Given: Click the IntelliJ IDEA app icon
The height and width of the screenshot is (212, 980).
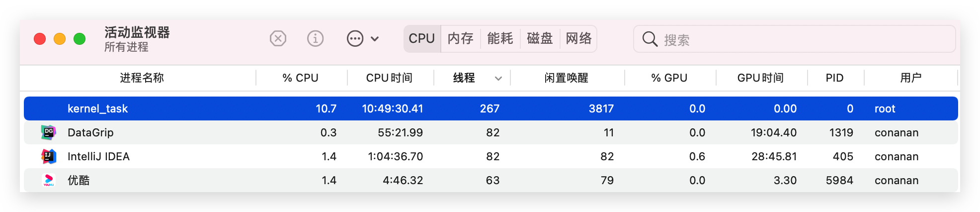Looking at the screenshot, I should pyautogui.click(x=48, y=156).
